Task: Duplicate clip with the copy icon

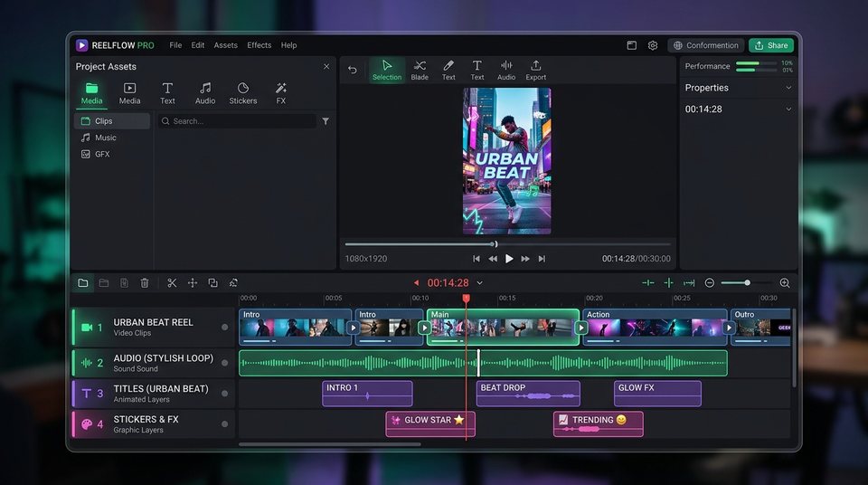Action: pyautogui.click(x=212, y=282)
